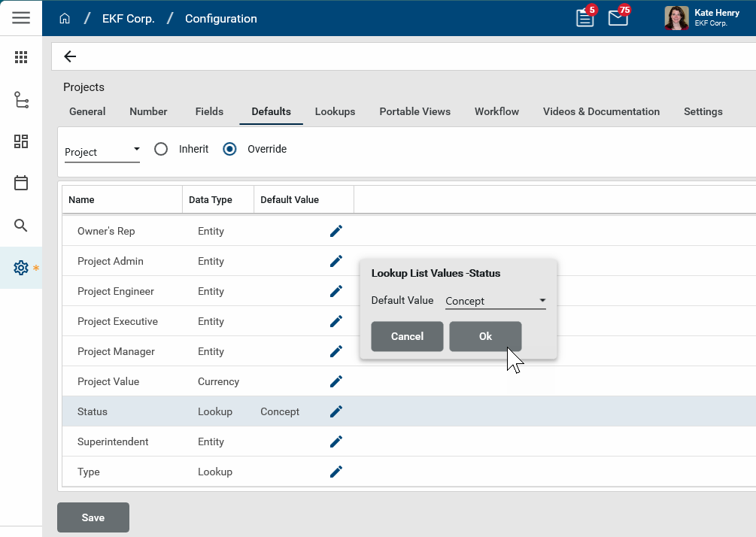Open the Kate Henry user profile
756x537 pixels.
[703, 18]
